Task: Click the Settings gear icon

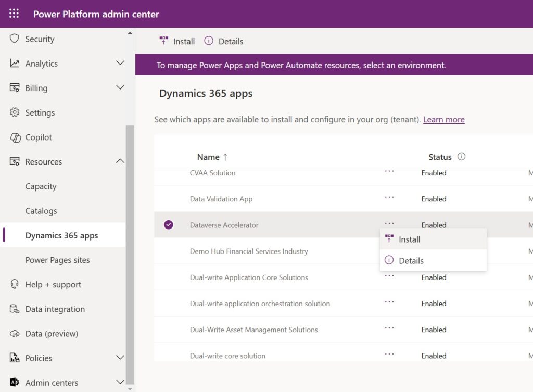Action: point(14,112)
